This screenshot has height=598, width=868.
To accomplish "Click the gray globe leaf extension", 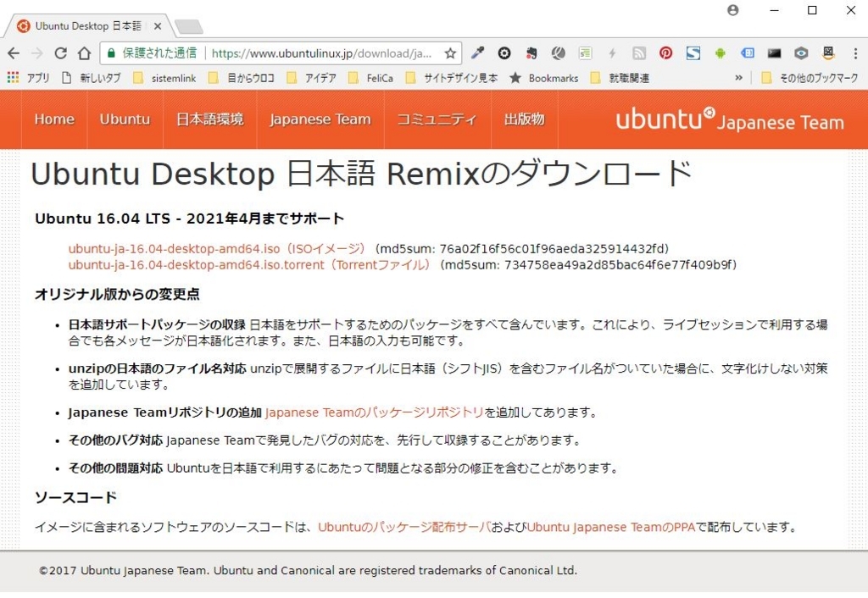I will (x=558, y=53).
